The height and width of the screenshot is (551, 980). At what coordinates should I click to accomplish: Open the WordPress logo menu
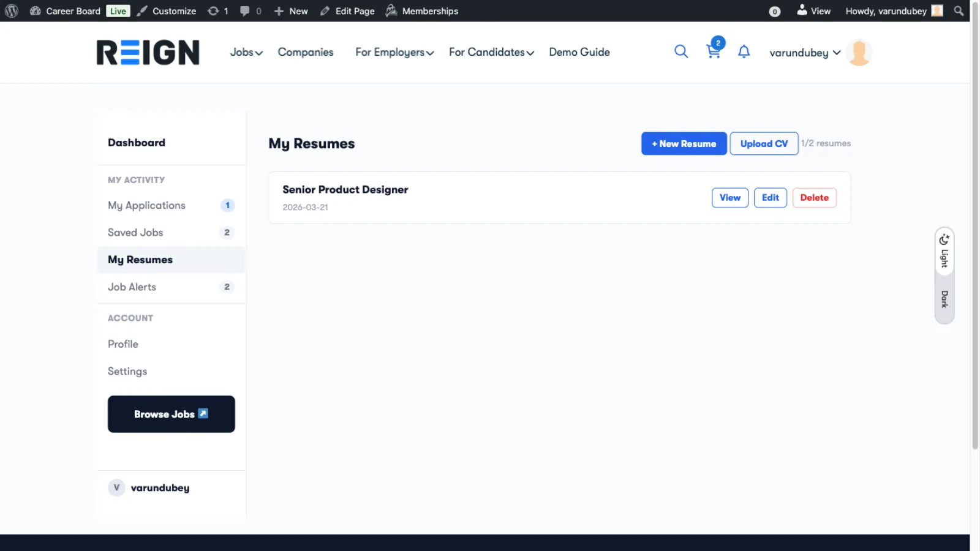(12, 11)
